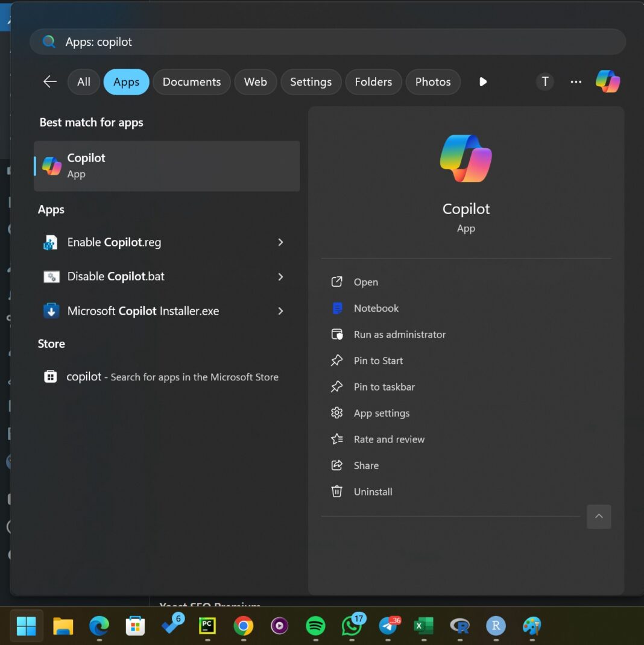Run Copilot as administrator
Image resolution: width=644 pixels, height=645 pixels.
point(399,334)
